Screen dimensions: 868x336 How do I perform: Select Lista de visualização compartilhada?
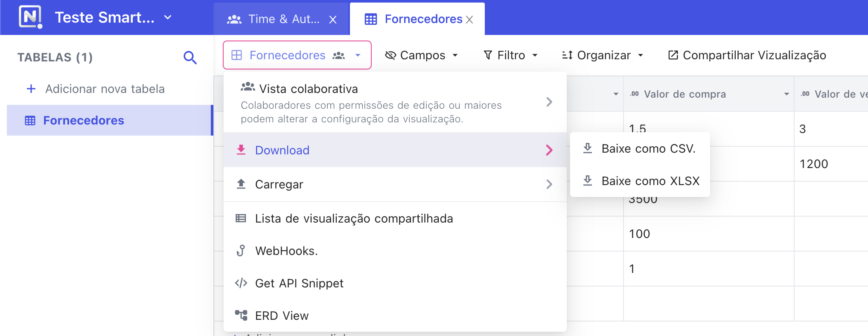[x=354, y=218]
